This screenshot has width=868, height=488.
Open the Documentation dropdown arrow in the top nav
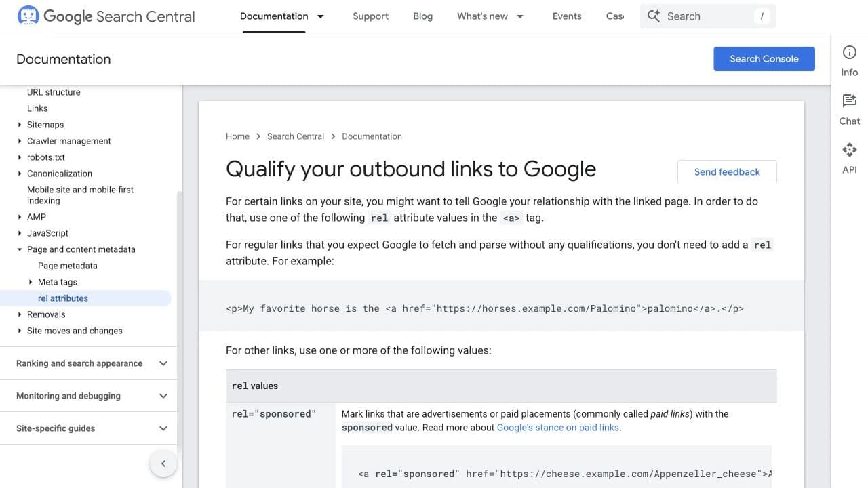[x=321, y=16]
